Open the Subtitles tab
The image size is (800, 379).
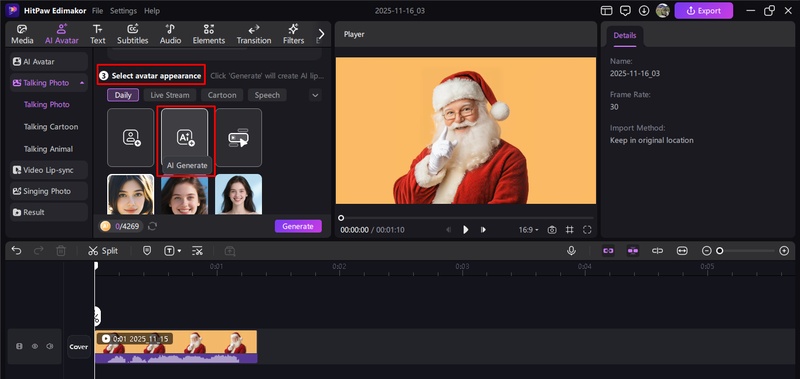[133, 34]
